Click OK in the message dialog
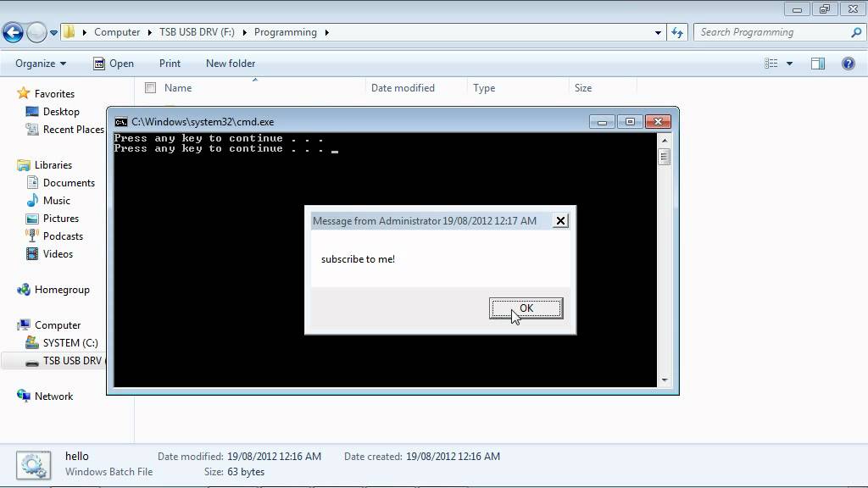868x488 pixels. pos(526,308)
